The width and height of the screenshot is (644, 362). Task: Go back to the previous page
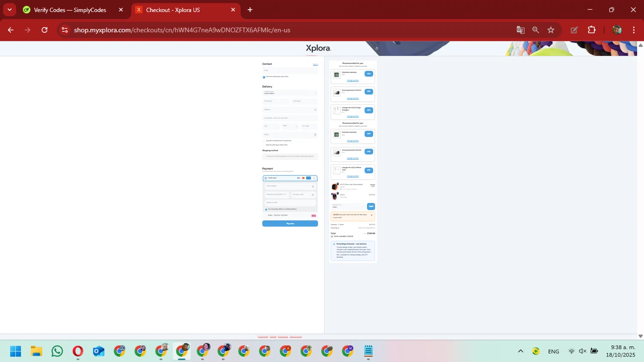pyautogui.click(x=10, y=30)
